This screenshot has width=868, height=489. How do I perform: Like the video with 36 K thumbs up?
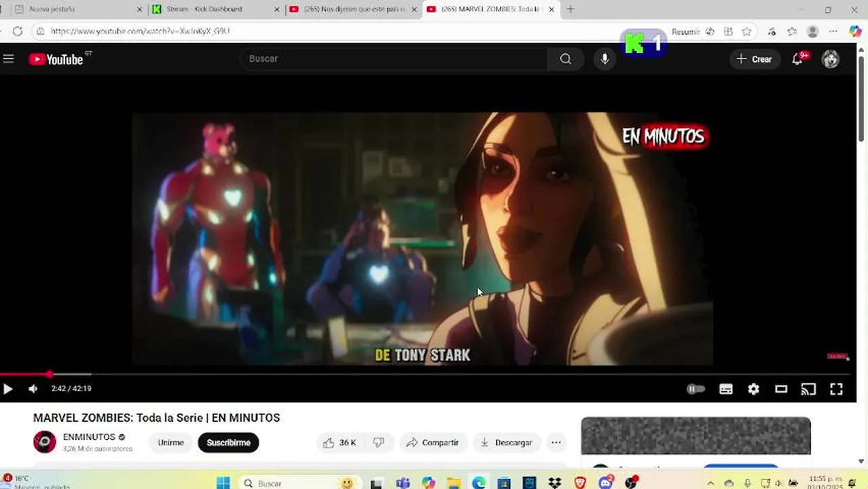pos(340,442)
